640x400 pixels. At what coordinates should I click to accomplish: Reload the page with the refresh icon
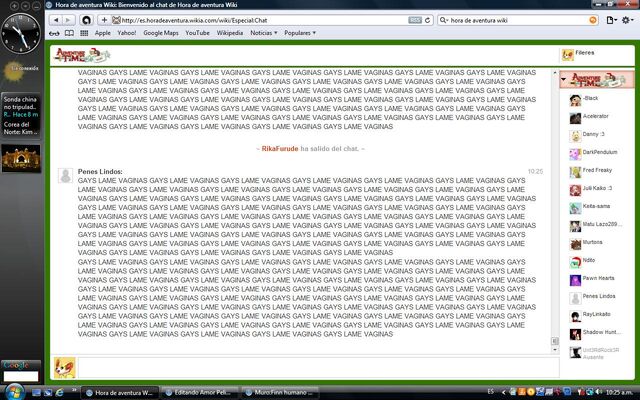point(427,20)
